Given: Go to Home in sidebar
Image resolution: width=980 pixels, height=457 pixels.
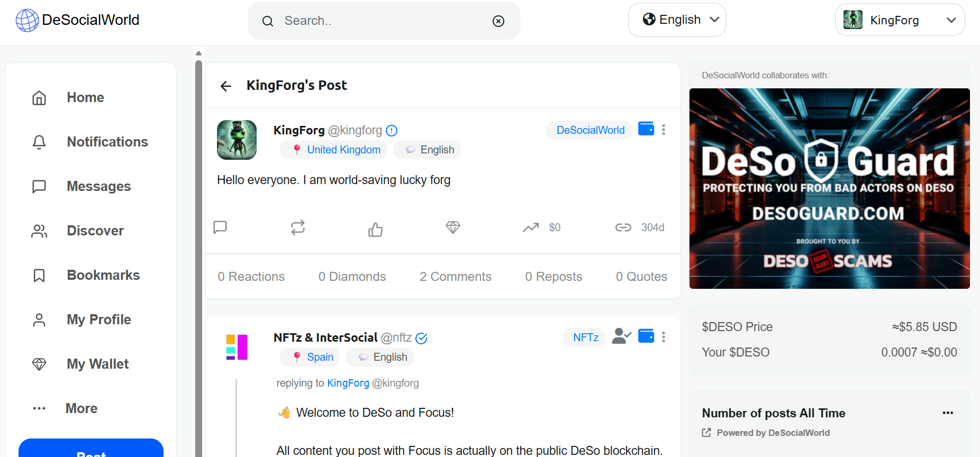Looking at the screenshot, I should [85, 97].
